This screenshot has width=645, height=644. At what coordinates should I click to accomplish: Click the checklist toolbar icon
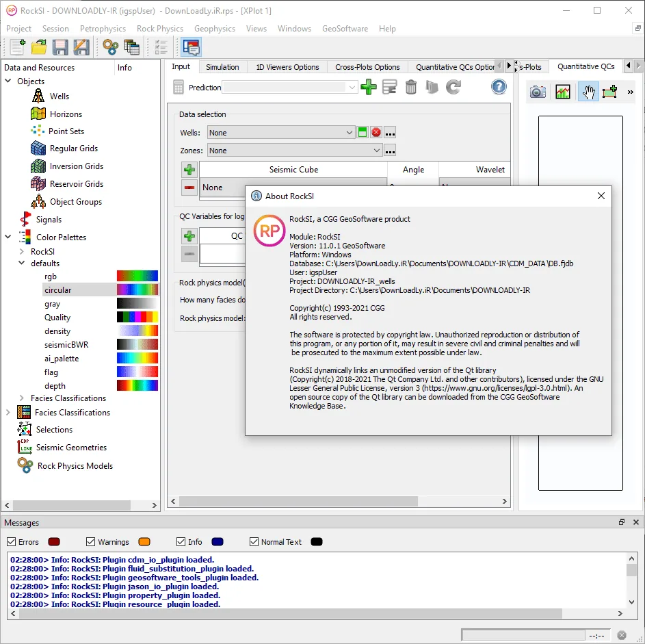point(161,47)
